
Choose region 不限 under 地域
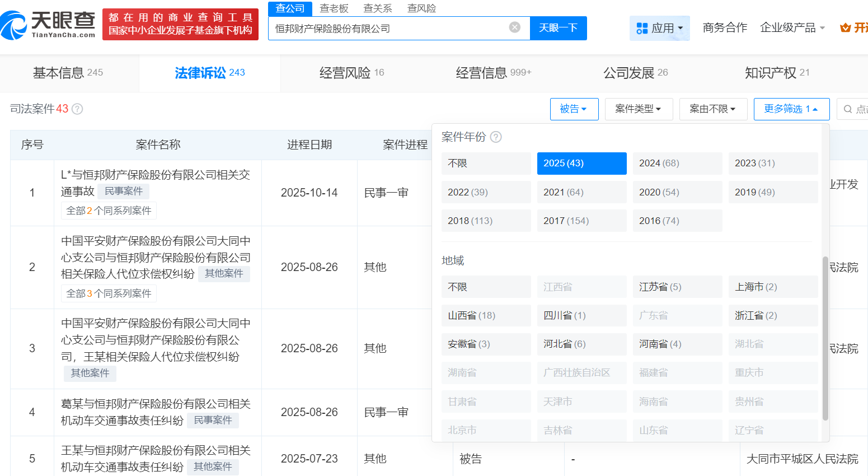(486, 287)
